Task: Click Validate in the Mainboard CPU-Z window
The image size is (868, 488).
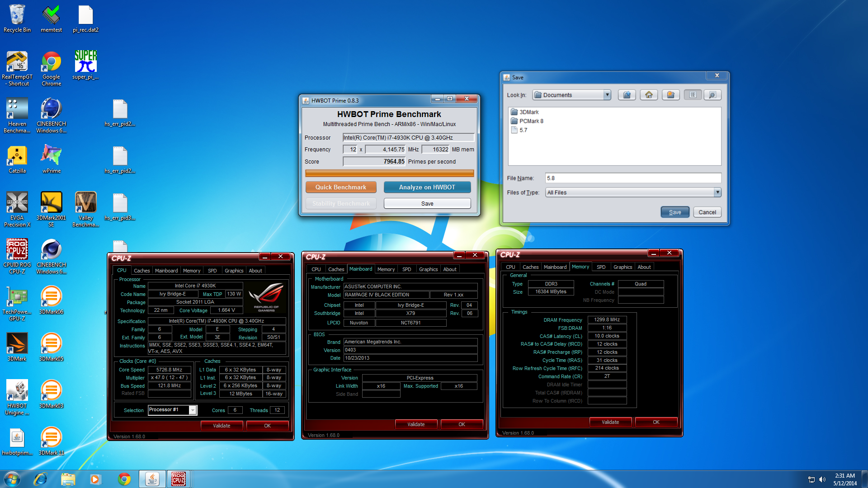Action: 416,424
